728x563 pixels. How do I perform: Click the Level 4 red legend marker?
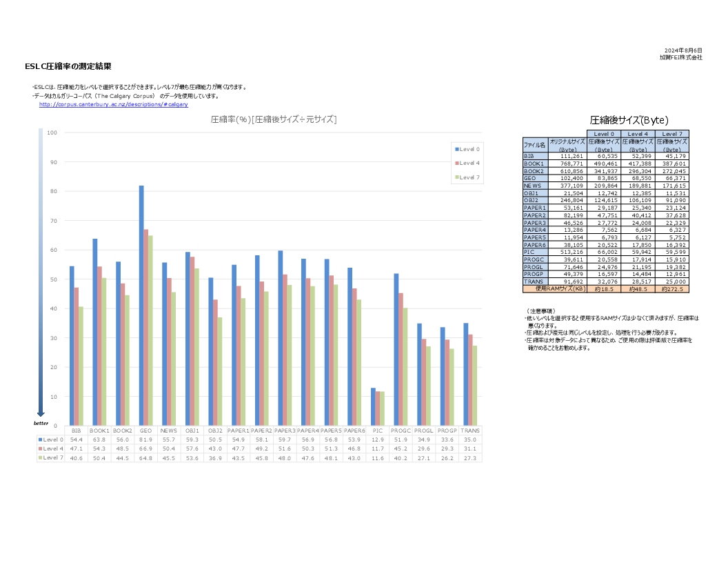456,163
